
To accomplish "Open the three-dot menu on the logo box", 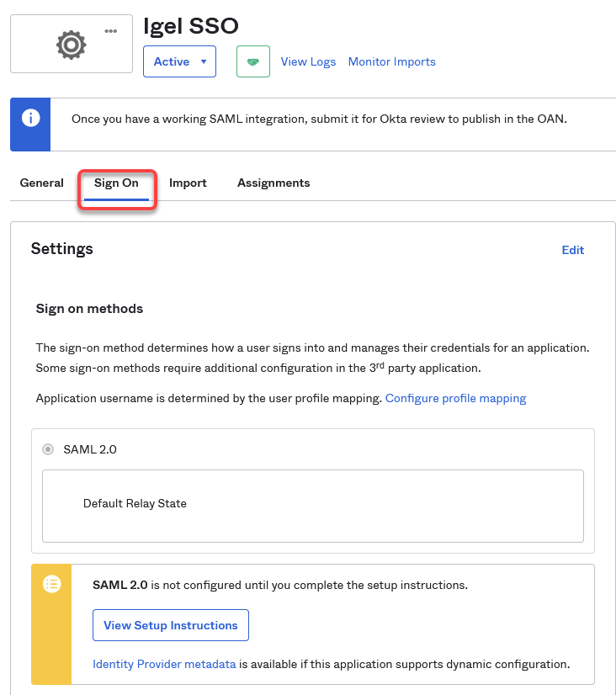I will click(111, 31).
